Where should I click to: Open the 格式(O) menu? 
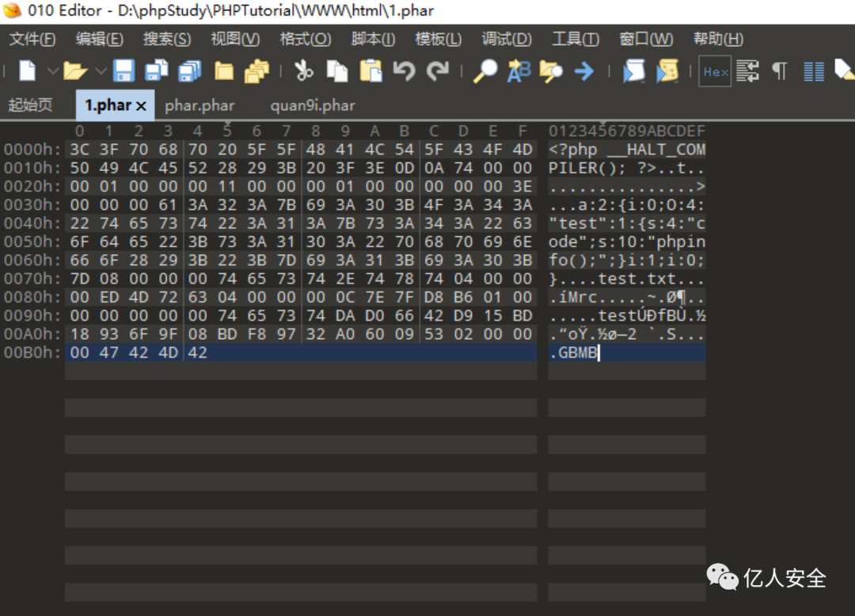click(x=306, y=40)
